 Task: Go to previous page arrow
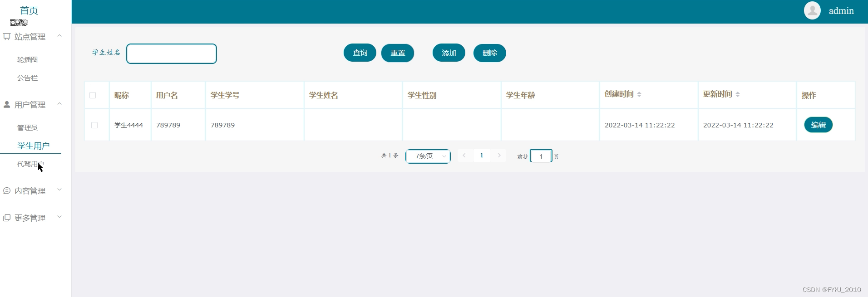click(464, 156)
